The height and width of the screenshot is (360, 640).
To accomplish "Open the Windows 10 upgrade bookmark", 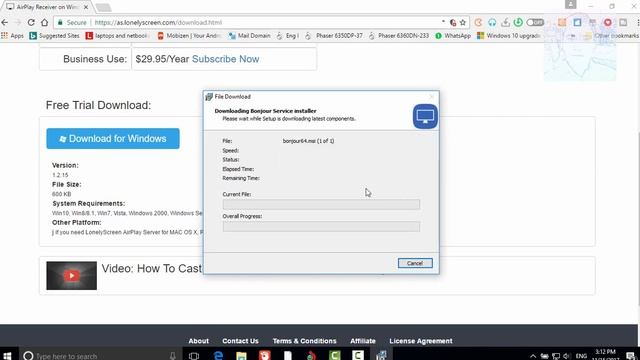I will pos(509,36).
